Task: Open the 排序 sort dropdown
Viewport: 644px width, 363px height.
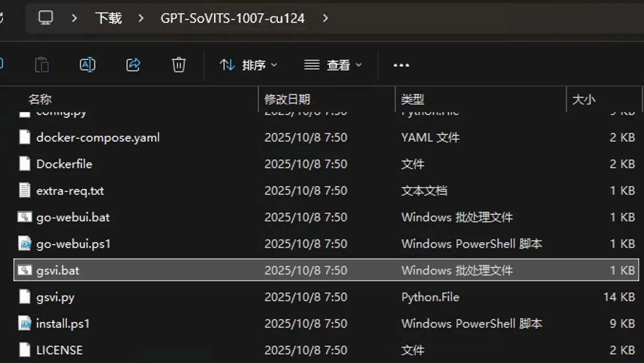Action: (248, 65)
